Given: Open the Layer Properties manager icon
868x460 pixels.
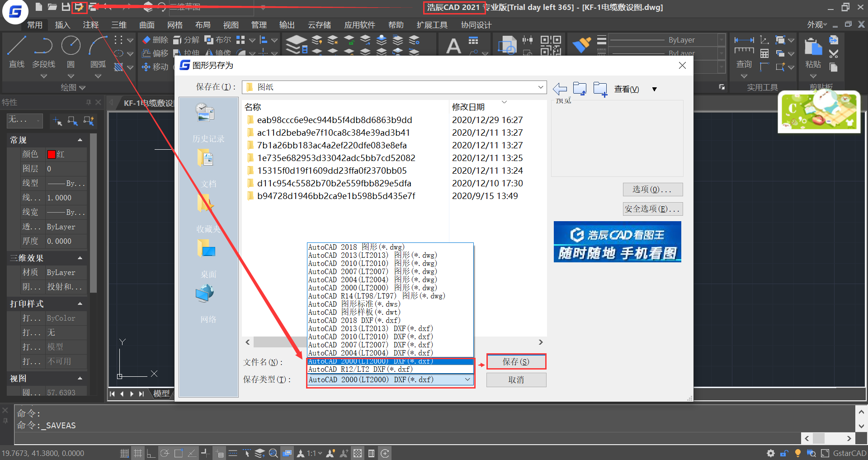Looking at the screenshot, I should click(297, 44).
